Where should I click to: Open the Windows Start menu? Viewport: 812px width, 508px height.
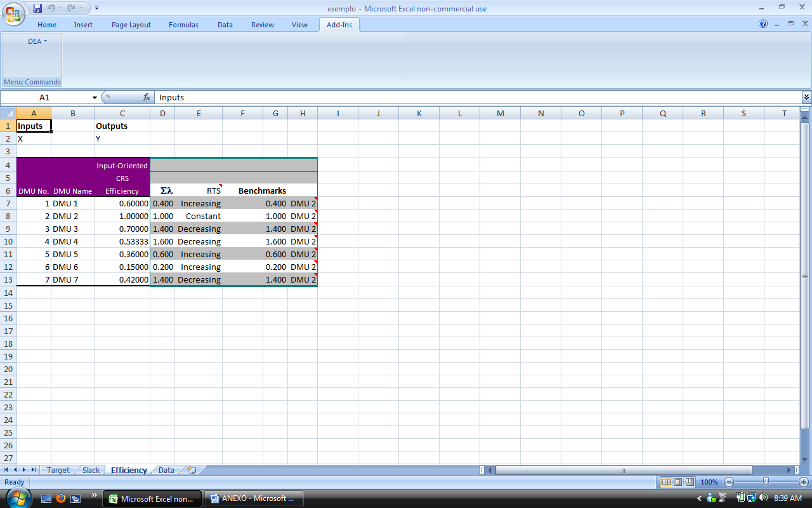pos(17,497)
